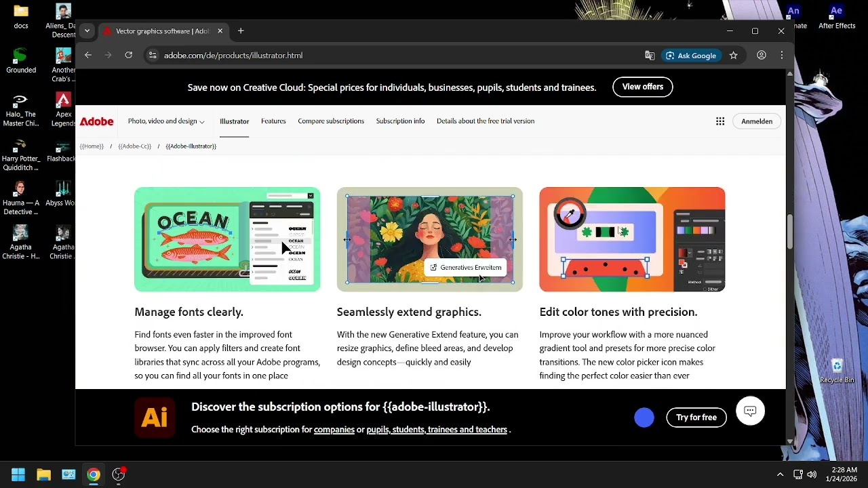Click the Ask Google button
The height and width of the screenshot is (488, 868).
tap(691, 56)
